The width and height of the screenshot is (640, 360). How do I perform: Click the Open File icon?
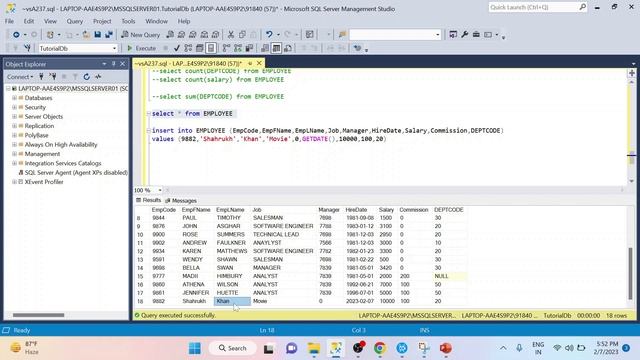(86, 35)
